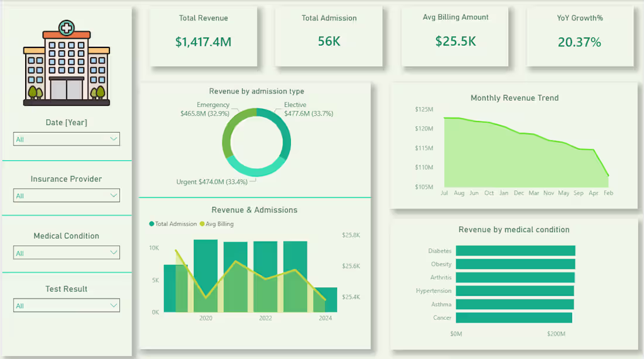Screen dimensions: 644x359
Task: Click the Insurance Provider slicer heading
Action: pyautogui.click(x=66, y=179)
